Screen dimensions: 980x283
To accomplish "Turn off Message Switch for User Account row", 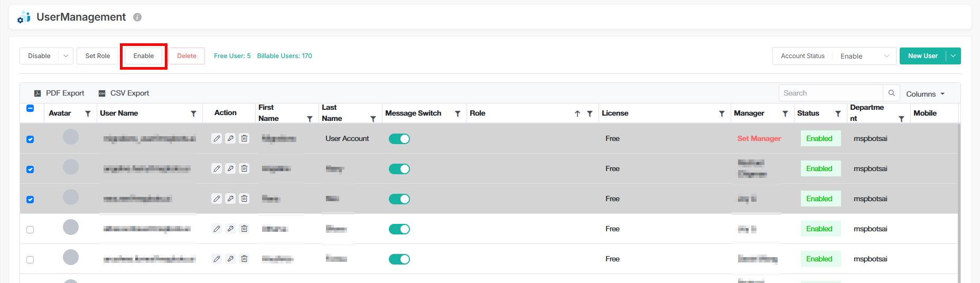I will tap(399, 139).
